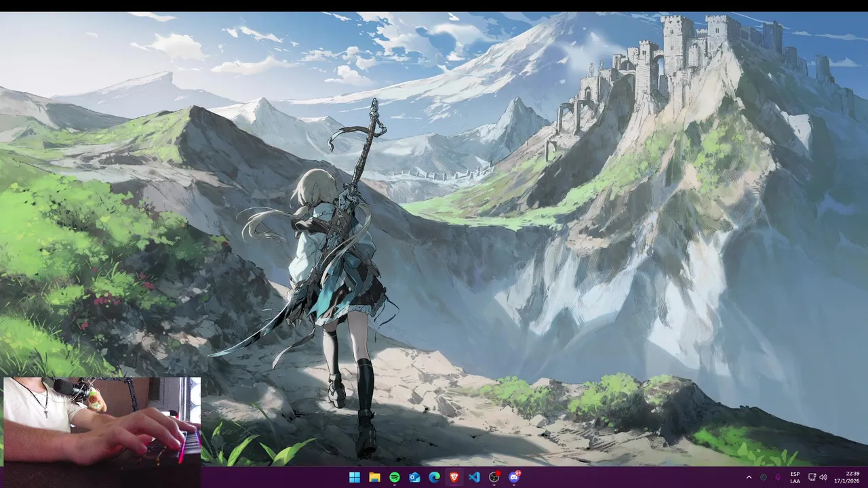Open Outlook from the taskbar
Viewport: 868px width, 488px height.
414,477
